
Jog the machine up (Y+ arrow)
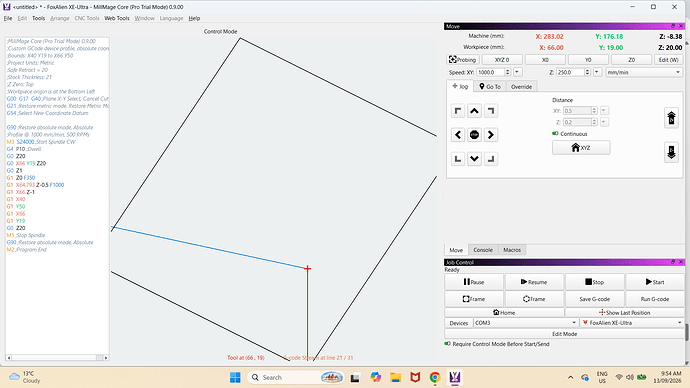coord(474,111)
